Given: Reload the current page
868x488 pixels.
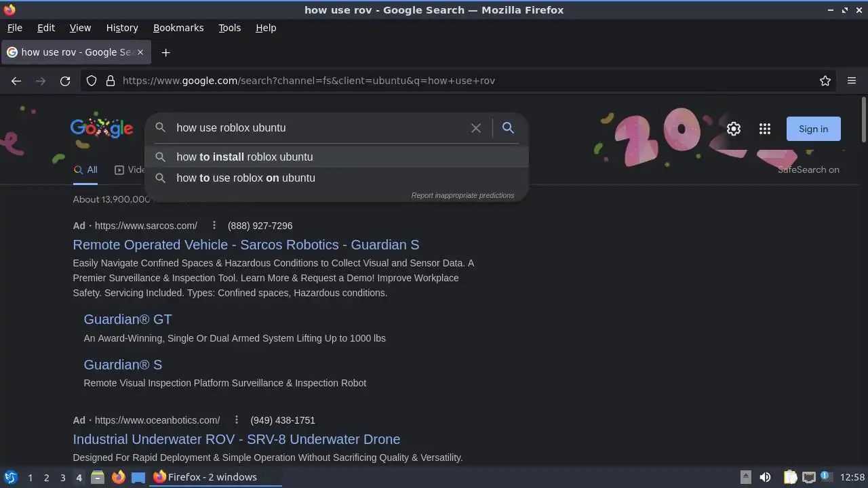Looking at the screenshot, I should [x=65, y=81].
